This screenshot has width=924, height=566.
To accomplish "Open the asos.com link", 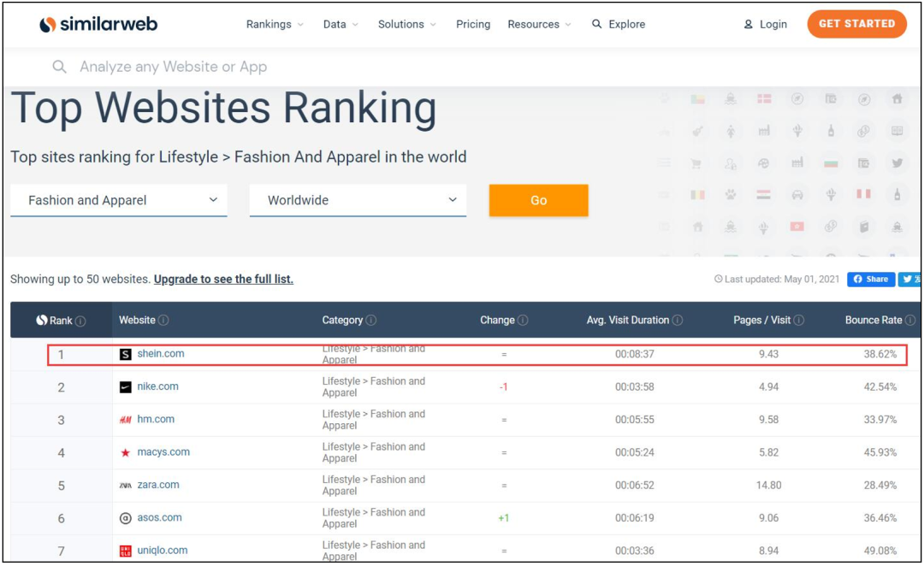I will (x=160, y=518).
